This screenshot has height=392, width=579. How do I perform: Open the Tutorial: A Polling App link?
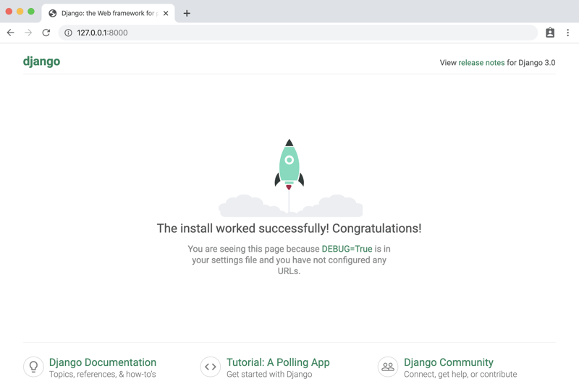tap(278, 362)
